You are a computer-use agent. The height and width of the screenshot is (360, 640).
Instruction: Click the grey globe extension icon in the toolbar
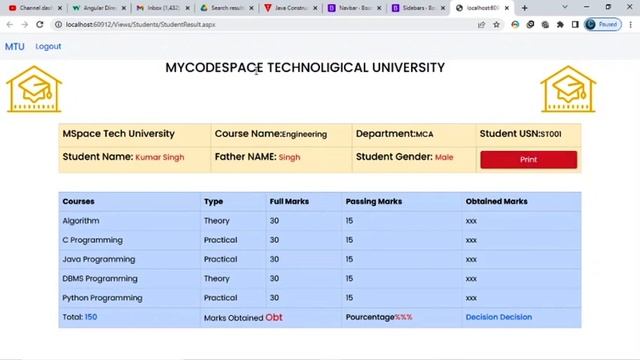[x=545, y=25]
